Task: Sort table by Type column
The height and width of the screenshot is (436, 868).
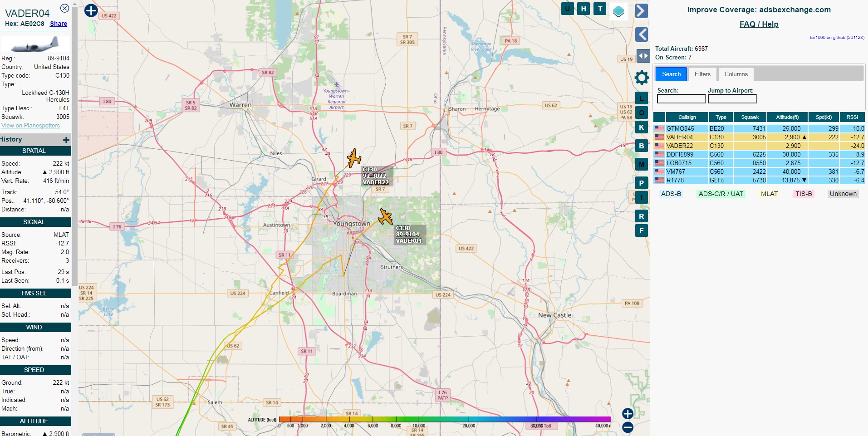Action: coord(721,117)
